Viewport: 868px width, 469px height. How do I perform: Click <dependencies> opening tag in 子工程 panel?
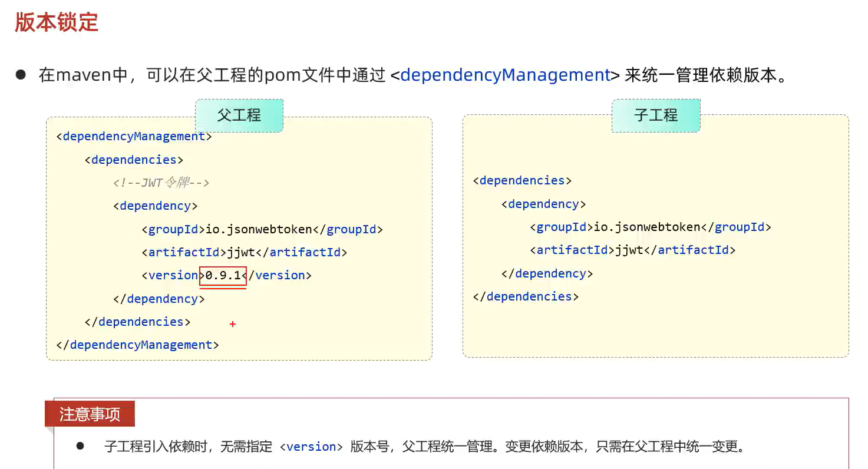coord(522,180)
